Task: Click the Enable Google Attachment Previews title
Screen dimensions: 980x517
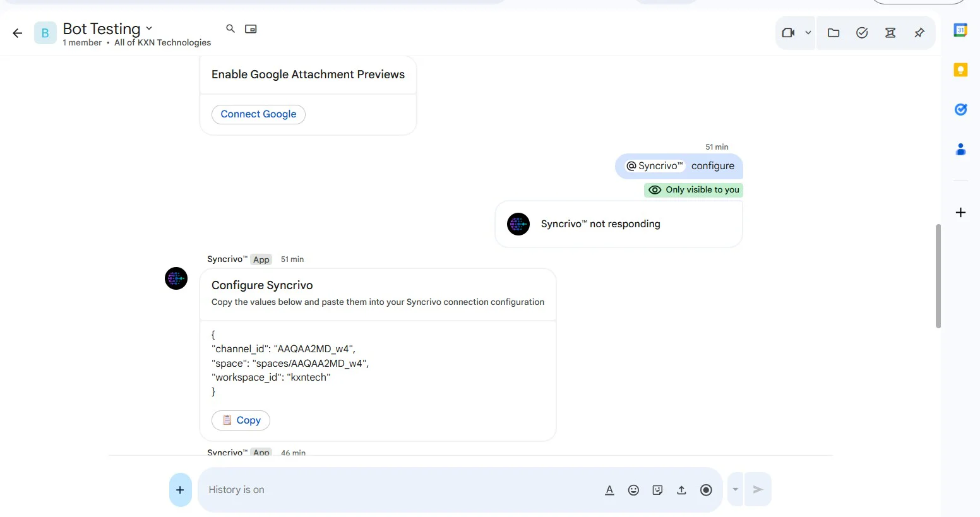Action: pyautogui.click(x=308, y=74)
